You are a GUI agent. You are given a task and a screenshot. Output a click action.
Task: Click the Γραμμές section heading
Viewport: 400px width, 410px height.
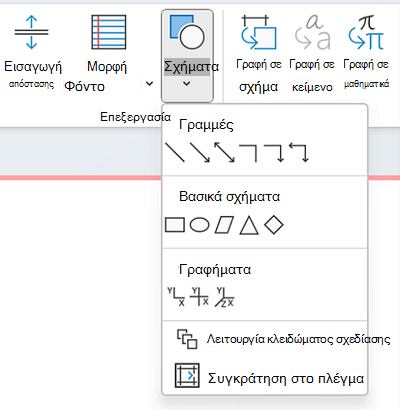click(206, 125)
